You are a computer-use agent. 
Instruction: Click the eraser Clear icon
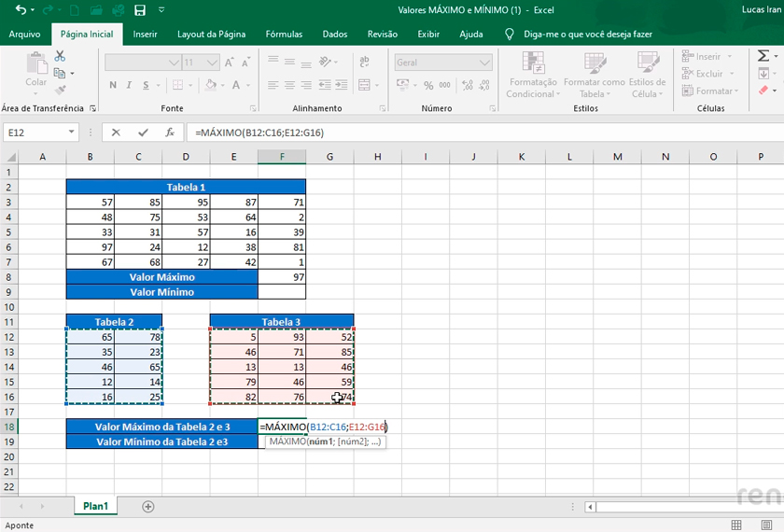763,91
